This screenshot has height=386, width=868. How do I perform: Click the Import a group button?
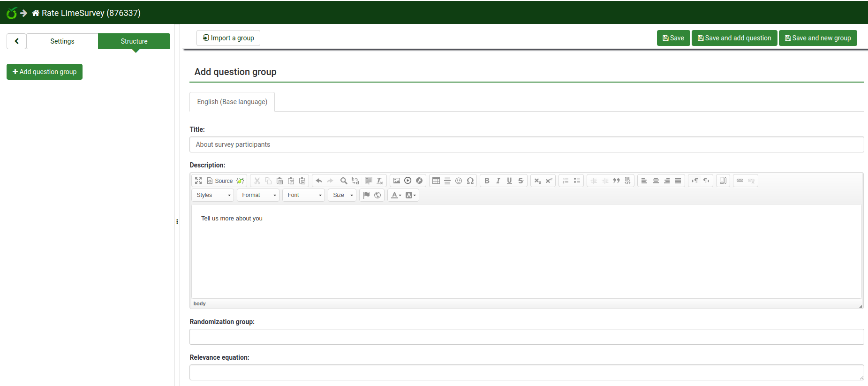[228, 38]
